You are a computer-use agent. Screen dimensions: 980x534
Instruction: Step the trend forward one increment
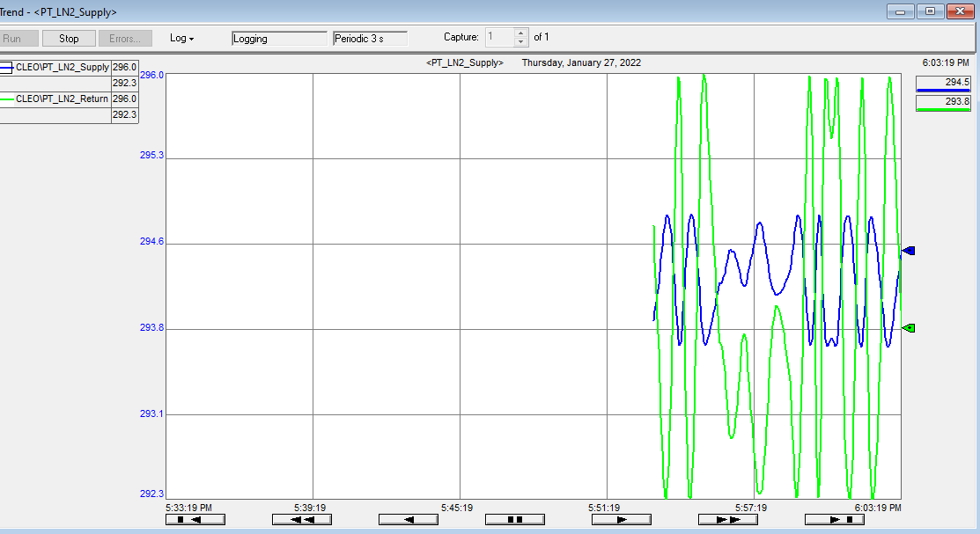click(622, 519)
